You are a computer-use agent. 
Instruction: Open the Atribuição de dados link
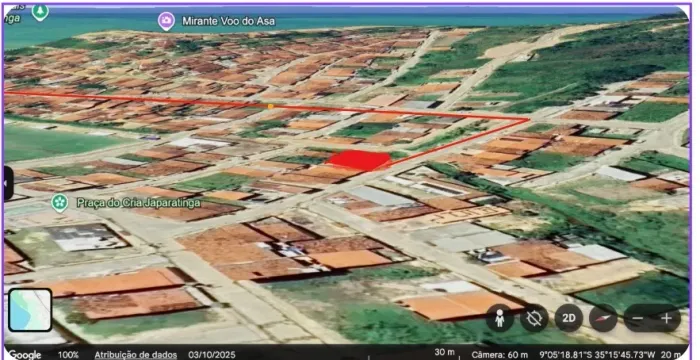pos(136,355)
